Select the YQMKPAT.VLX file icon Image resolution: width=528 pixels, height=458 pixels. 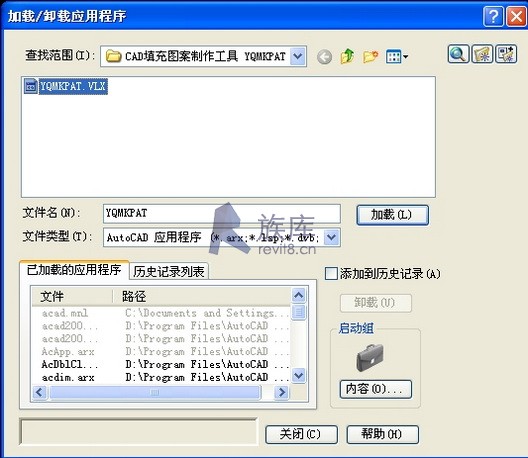pos(30,86)
